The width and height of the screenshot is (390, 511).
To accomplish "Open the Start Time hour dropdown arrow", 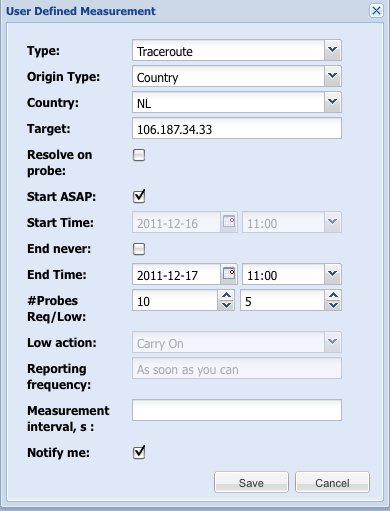I will 332,222.
